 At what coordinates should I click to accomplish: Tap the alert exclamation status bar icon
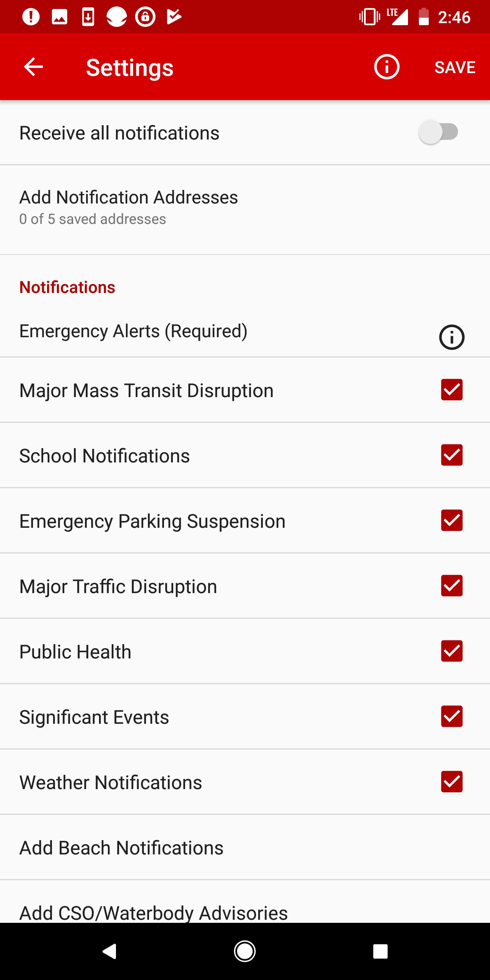pos(30,17)
